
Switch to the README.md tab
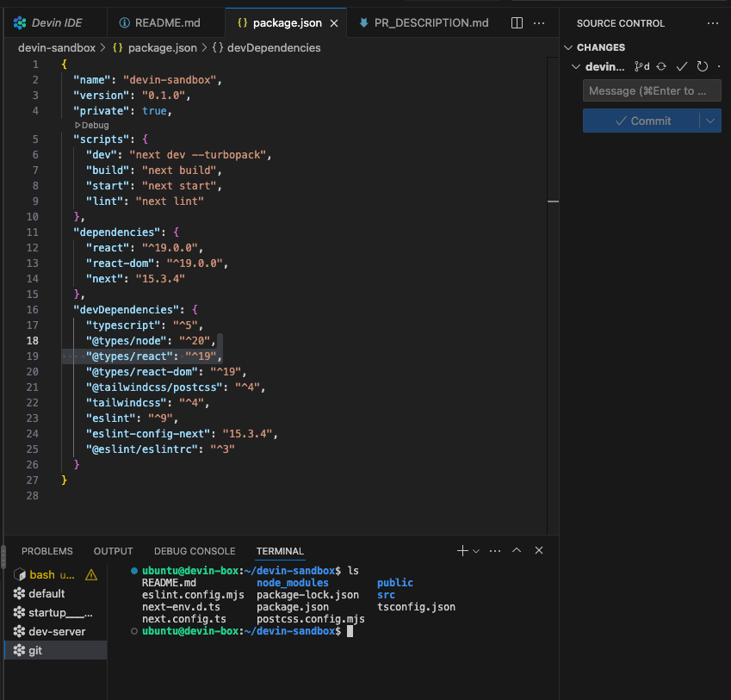[160, 23]
